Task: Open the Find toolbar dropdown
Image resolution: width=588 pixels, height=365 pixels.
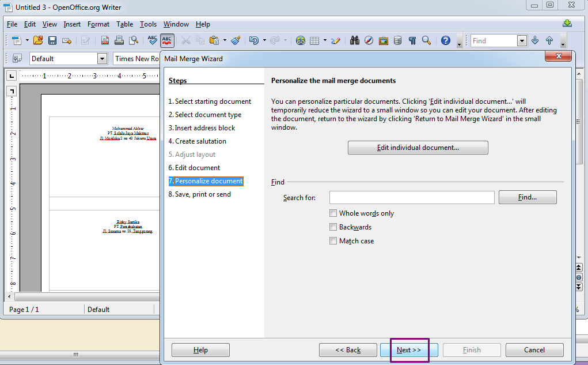Action: pos(522,40)
